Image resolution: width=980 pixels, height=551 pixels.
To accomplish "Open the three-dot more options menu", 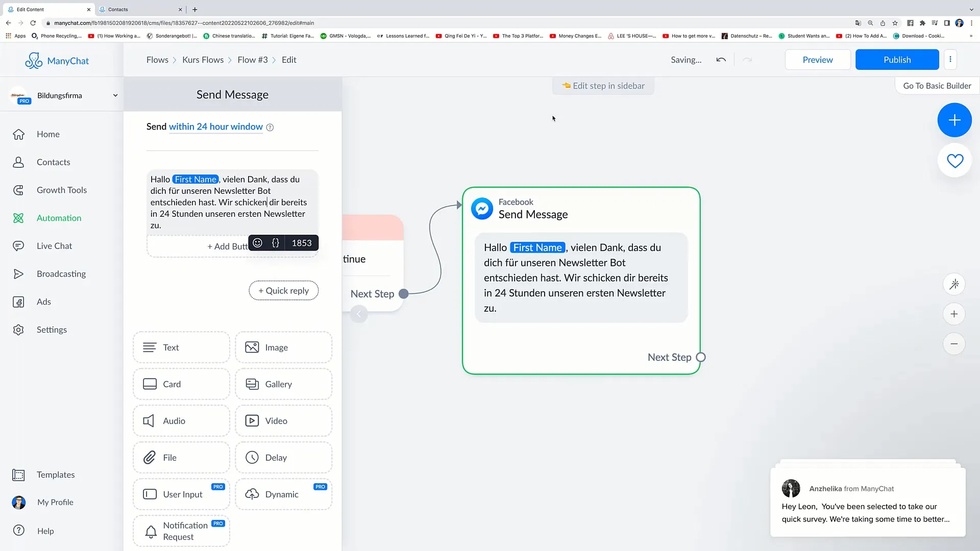I will (950, 59).
